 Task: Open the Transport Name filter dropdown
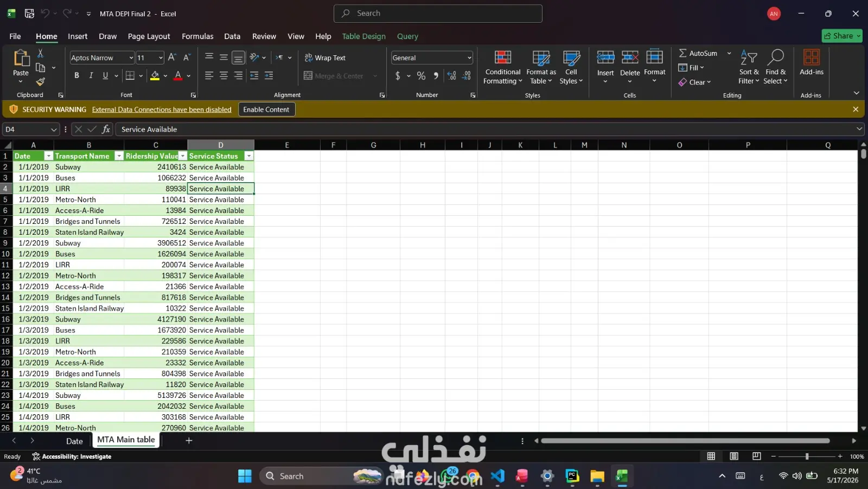[x=119, y=156]
